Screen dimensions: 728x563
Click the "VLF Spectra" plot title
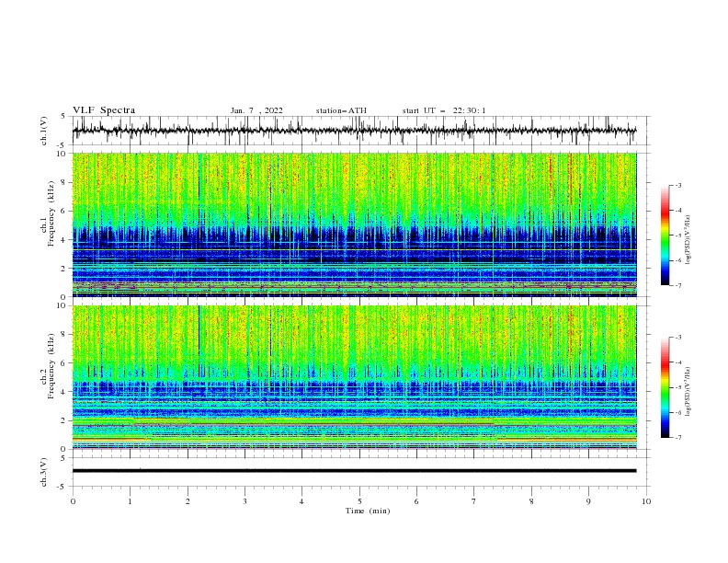click(x=104, y=110)
